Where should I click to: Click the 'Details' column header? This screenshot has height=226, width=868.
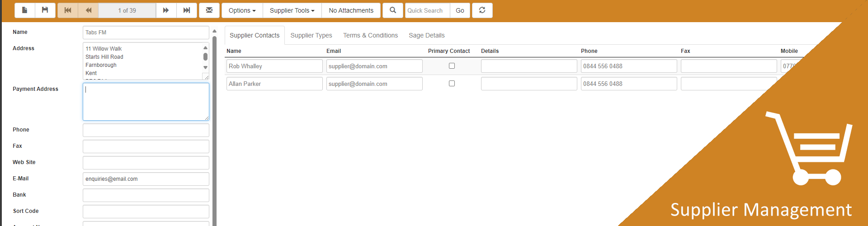(490, 51)
